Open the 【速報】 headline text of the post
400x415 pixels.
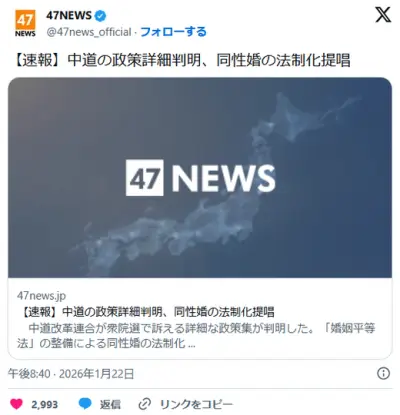pyautogui.click(x=182, y=60)
